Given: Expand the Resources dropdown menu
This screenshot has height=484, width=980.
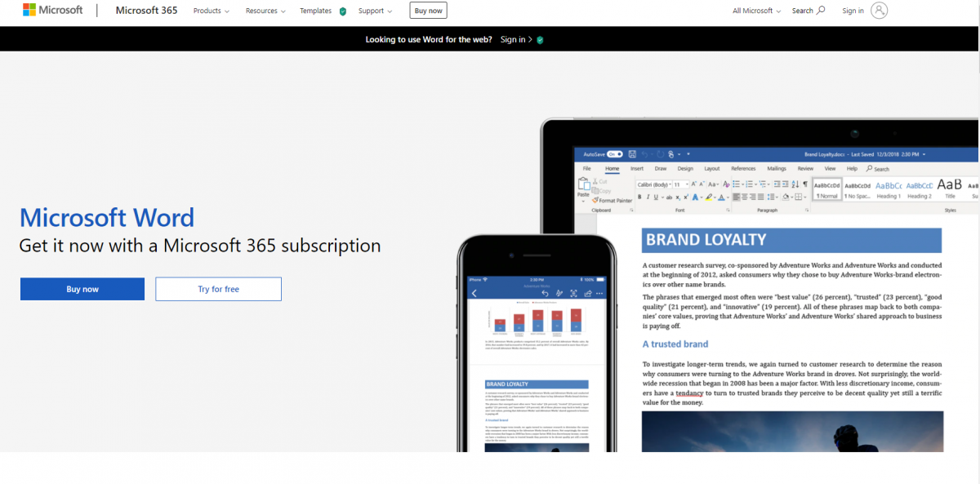Looking at the screenshot, I should [265, 11].
